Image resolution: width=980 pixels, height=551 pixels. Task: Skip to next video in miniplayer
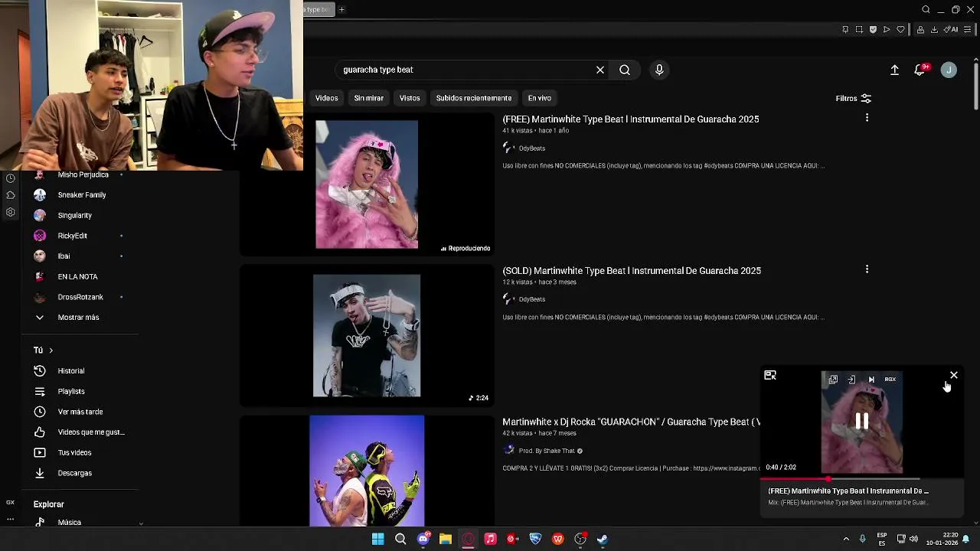pyautogui.click(x=871, y=380)
